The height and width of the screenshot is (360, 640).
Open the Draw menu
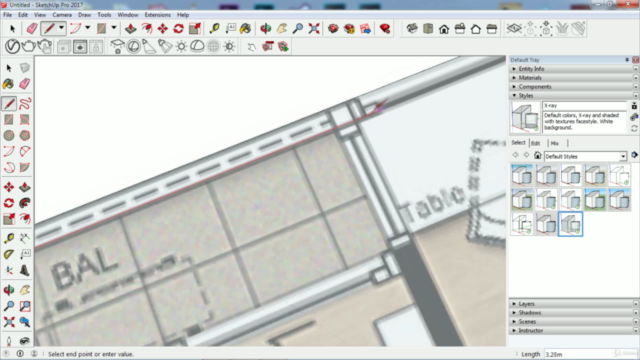click(84, 15)
